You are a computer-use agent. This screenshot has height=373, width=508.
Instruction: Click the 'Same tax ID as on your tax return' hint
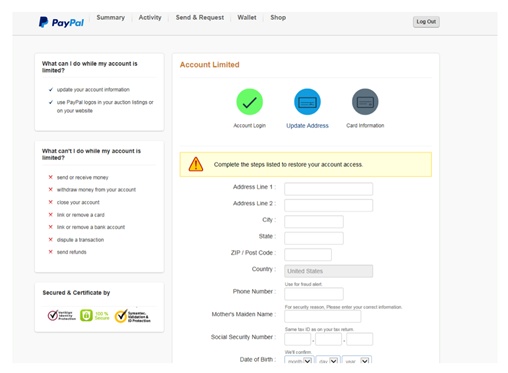click(x=319, y=329)
